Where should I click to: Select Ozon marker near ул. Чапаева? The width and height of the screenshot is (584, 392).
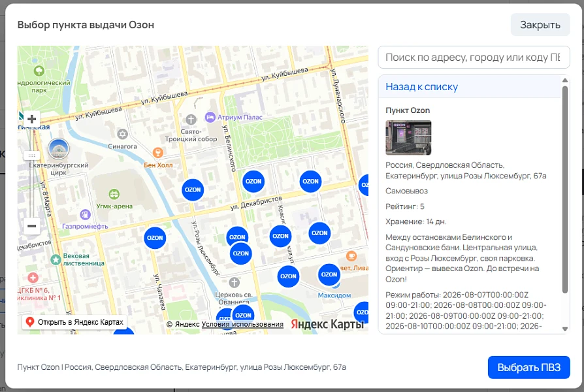(x=155, y=238)
